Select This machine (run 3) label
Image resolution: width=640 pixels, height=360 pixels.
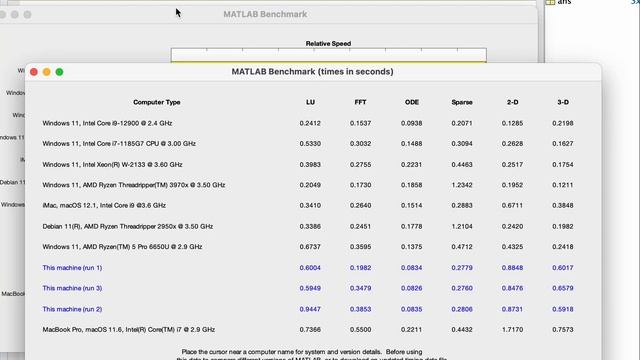[72, 288]
